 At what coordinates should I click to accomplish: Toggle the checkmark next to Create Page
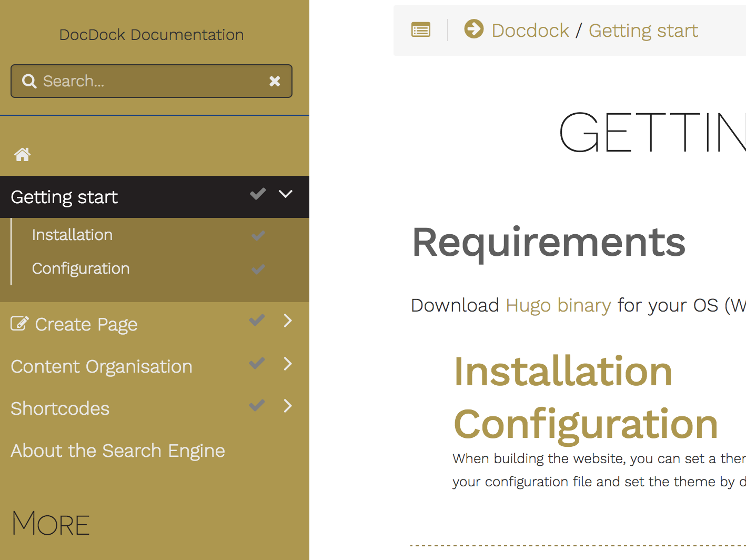(257, 320)
